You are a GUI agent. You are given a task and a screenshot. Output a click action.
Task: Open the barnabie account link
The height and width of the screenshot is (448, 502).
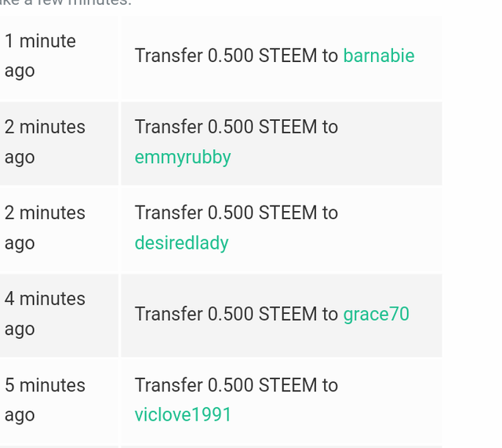point(379,56)
